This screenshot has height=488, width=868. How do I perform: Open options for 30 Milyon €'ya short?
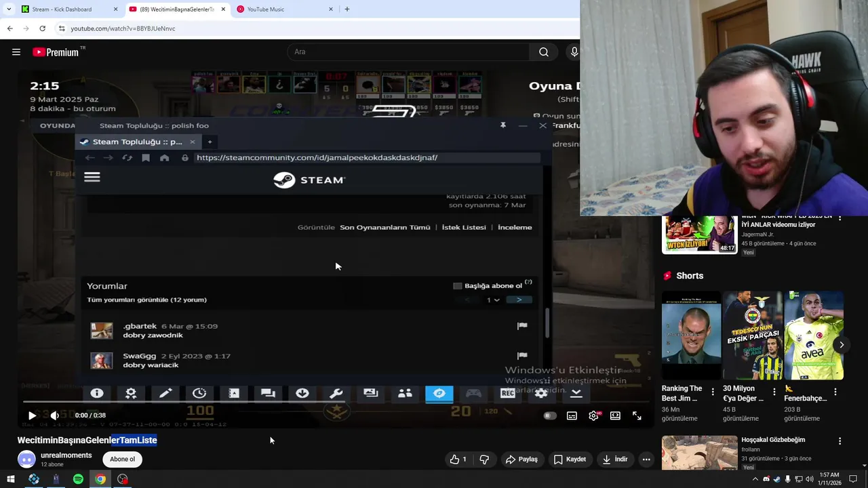(774, 392)
